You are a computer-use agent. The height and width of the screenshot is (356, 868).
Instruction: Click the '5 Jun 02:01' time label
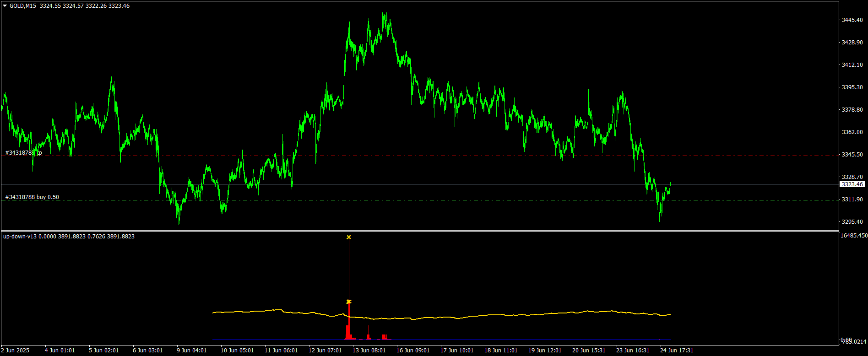103,351
